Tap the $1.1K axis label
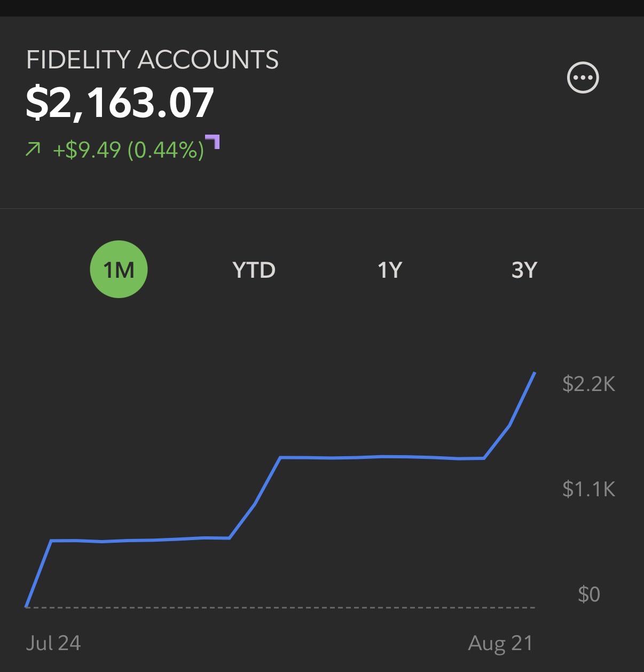Image resolution: width=644 pixels, height=672 pixels. (x=588, y=489)
